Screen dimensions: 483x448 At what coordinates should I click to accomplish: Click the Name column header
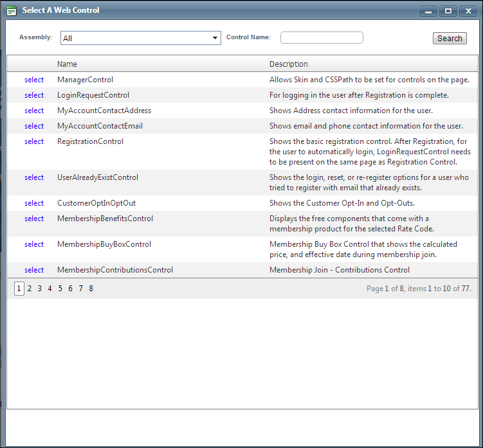click(67, 64)
